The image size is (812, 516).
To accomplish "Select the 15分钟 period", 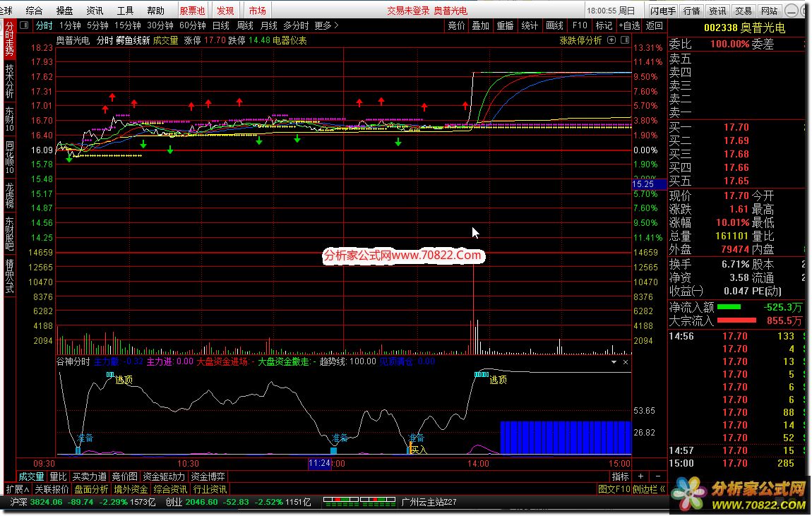I will [127, 25].
